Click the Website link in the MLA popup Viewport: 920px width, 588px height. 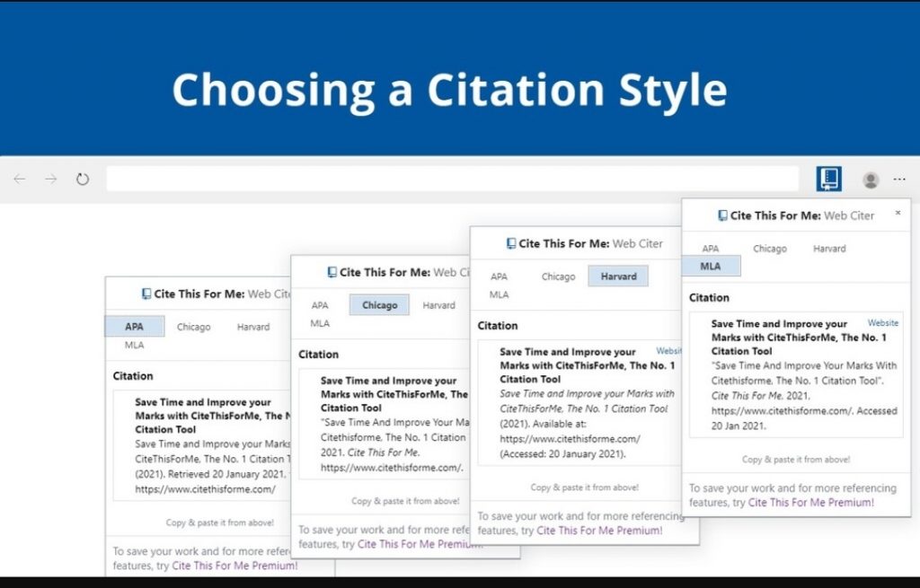[x=882, y=323]
